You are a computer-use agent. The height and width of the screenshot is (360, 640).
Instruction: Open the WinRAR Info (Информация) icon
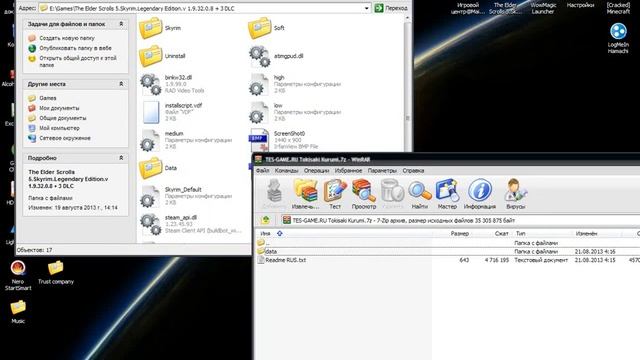480,194
